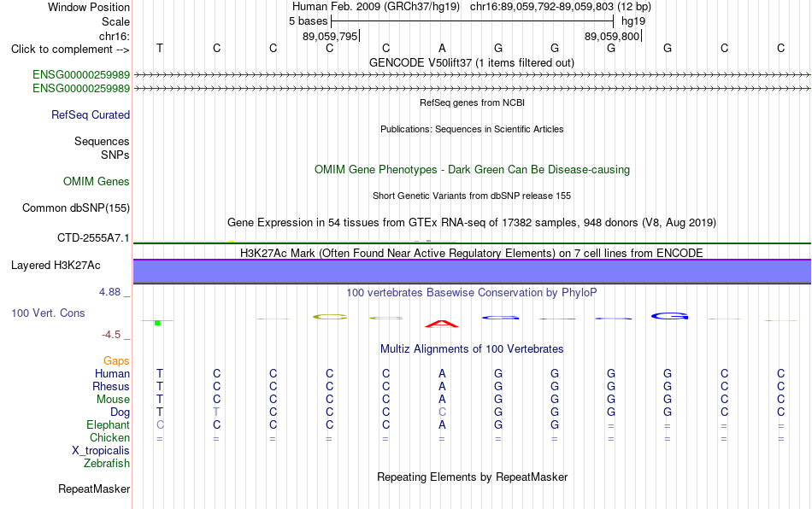This screenshot has height=509, width=812.
Task: Click the large blue G in the PhyloP logo
Action: (669, 316)
